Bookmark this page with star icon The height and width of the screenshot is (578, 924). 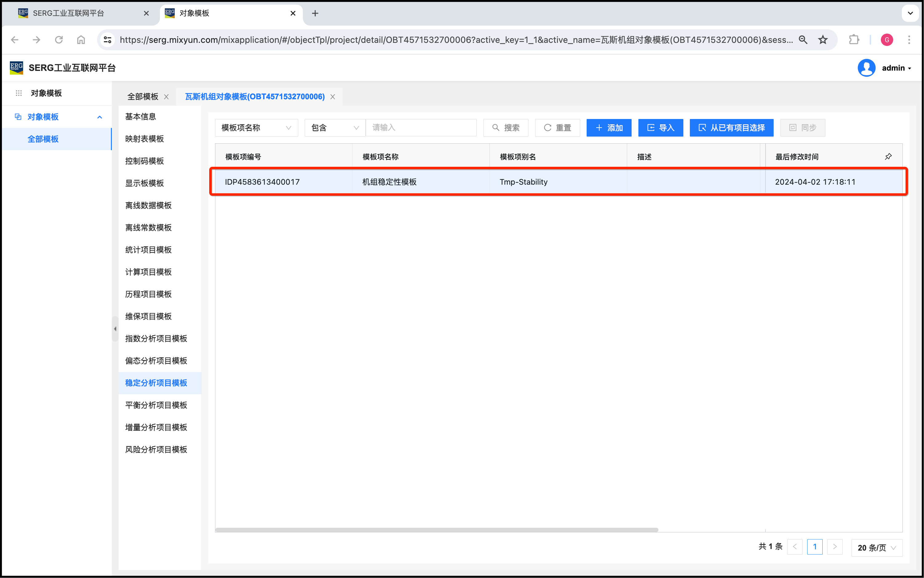823,40
